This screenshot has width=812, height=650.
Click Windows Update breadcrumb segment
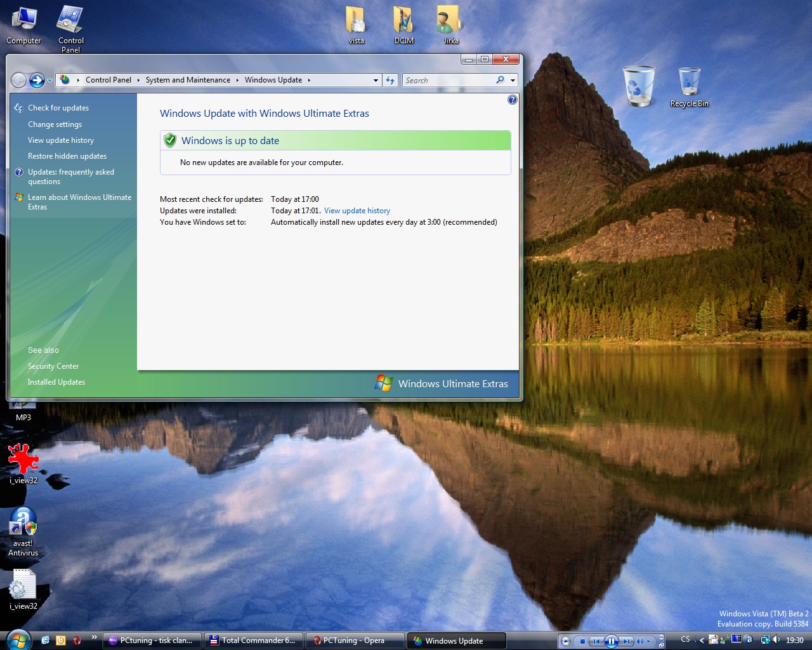coord(273,80)
